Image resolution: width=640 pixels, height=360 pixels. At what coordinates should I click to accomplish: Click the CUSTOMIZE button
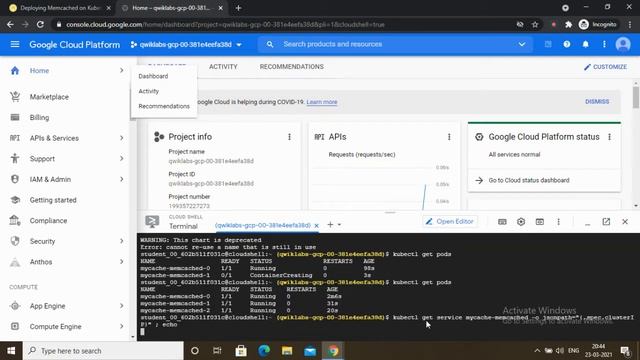[x=605, y=67]
